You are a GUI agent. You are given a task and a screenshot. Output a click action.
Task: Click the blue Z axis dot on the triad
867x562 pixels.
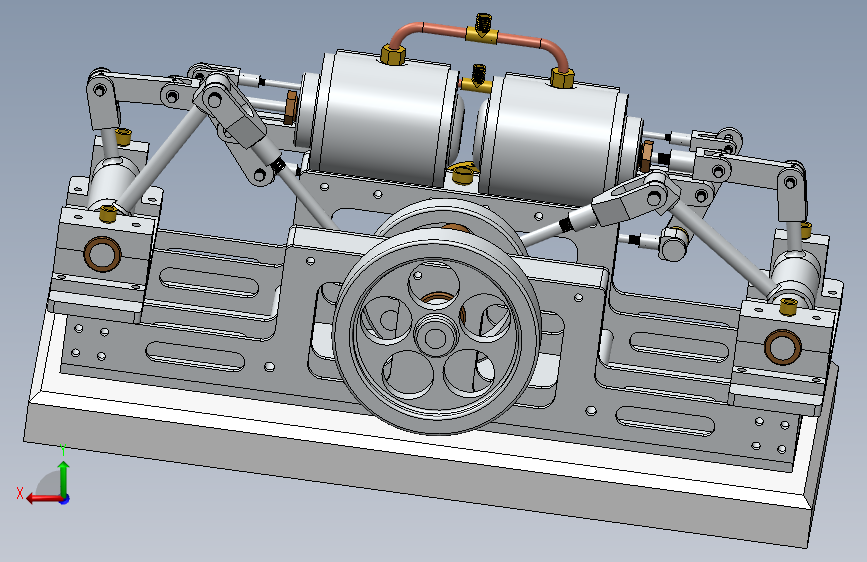click(x=65, y=499)
